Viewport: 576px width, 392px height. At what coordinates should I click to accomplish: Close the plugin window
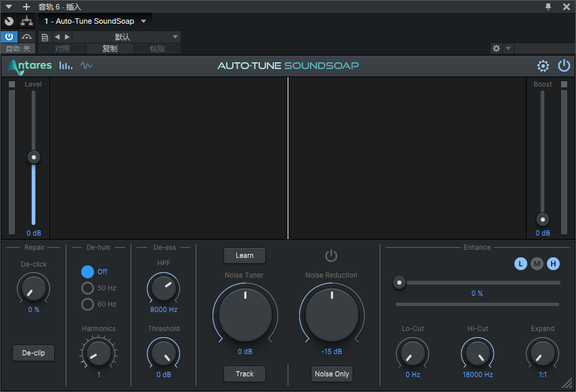click(567, 7)
